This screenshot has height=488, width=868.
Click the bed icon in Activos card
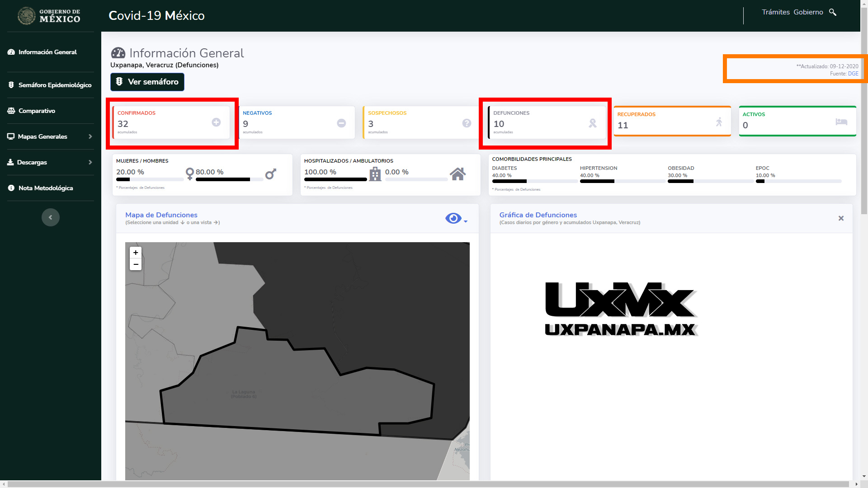pos(841,122)
